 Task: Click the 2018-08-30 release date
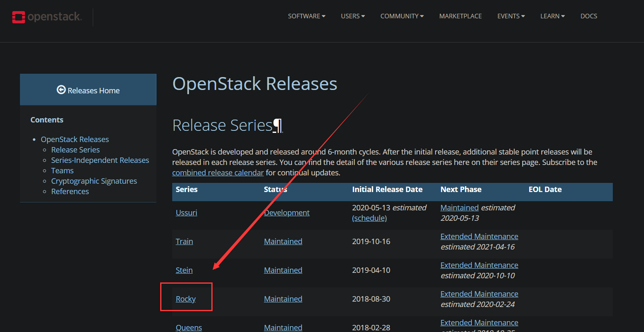(371, 299)
